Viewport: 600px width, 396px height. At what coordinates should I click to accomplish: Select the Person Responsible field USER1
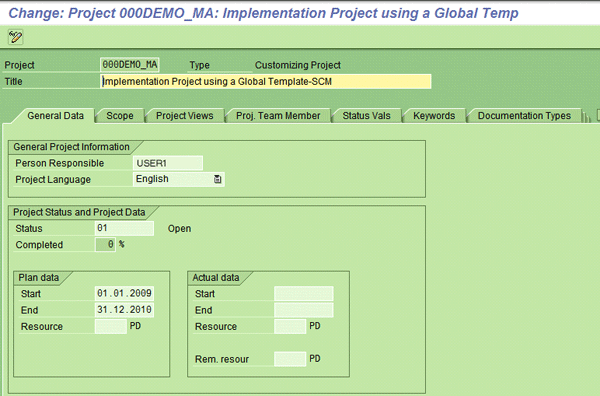click(168, 163)
